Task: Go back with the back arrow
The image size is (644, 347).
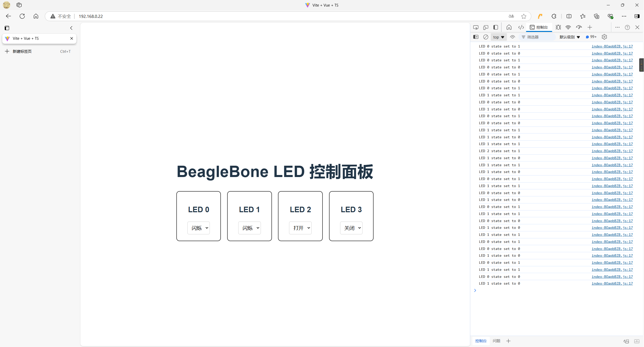Action: [x=9, y=16]
